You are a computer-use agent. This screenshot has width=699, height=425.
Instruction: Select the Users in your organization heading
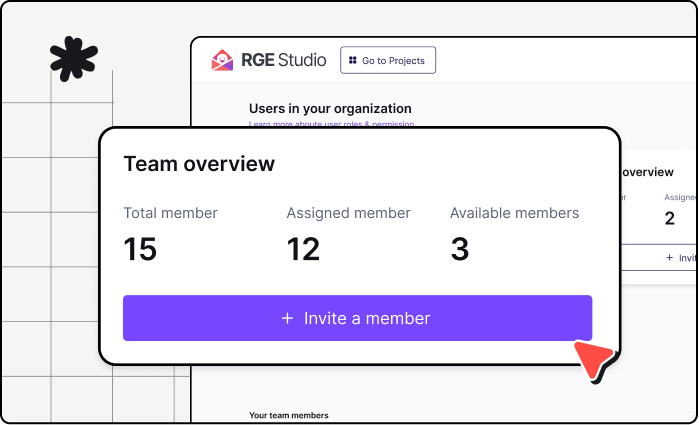click(x=330, y=108)
